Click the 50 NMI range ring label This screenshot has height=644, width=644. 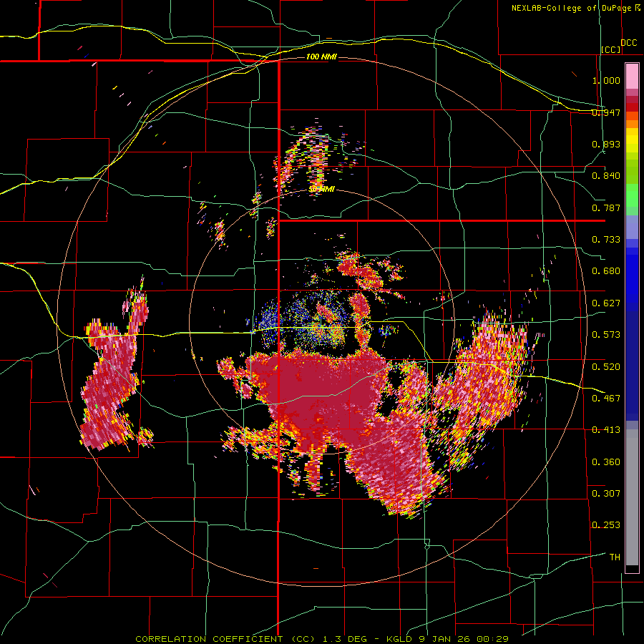tap(321, 190)
